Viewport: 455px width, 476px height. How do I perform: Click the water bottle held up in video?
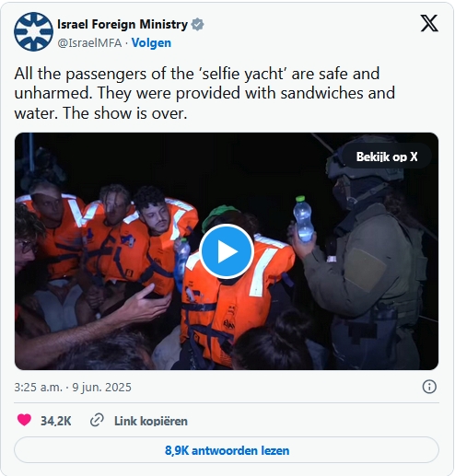coord(303,219)
